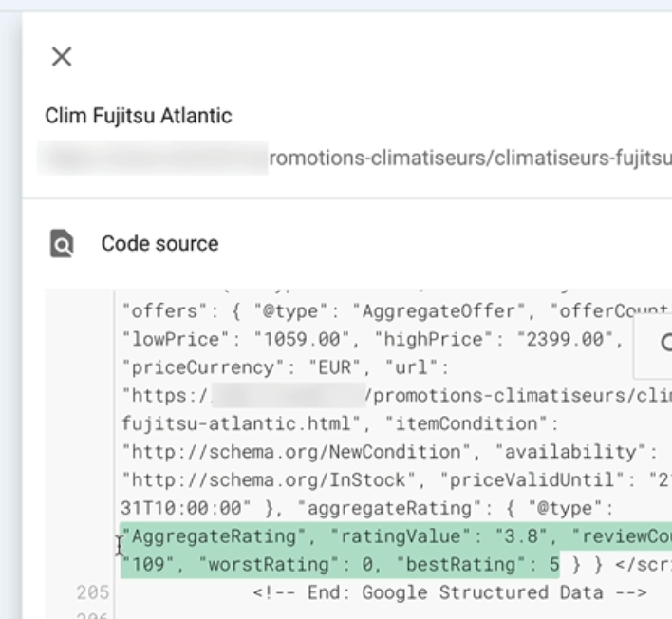Close the details panel with the X
The height and width of the screenshot is (619, 672).
coord(62,57)
